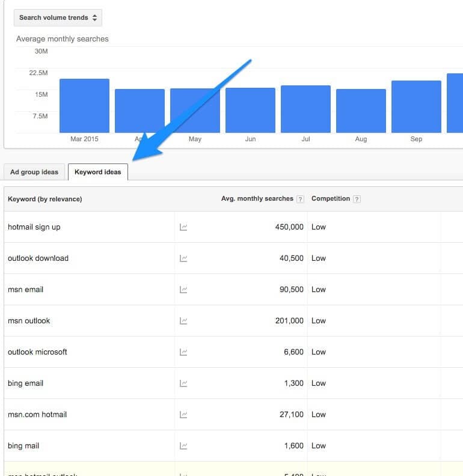Select the Keyword ideas tab

pyautogui.click(x=97, y=172)
